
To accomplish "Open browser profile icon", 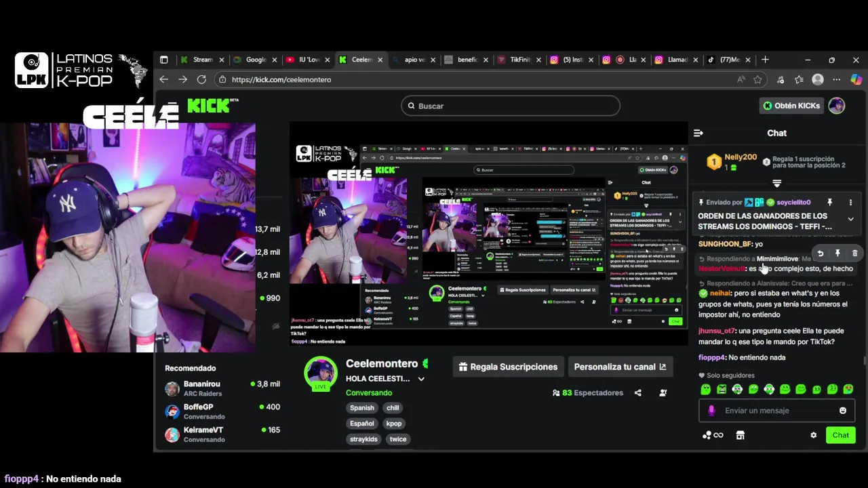I will 818,79.
